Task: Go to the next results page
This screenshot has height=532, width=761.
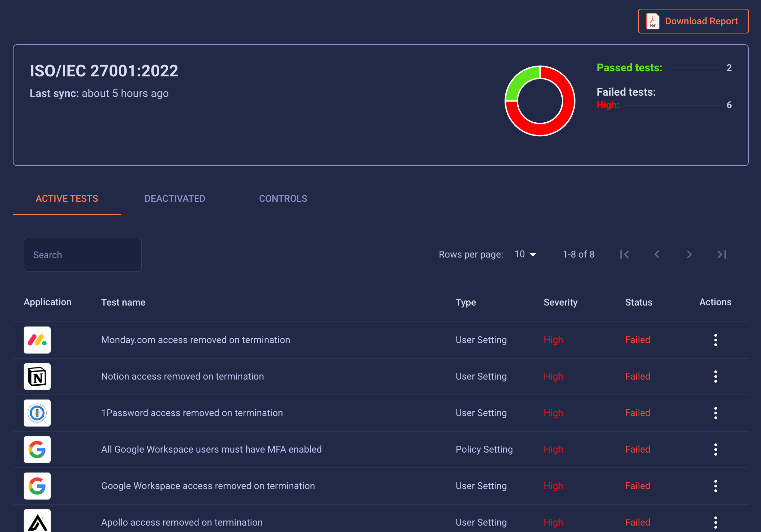Action: point(689,255)
